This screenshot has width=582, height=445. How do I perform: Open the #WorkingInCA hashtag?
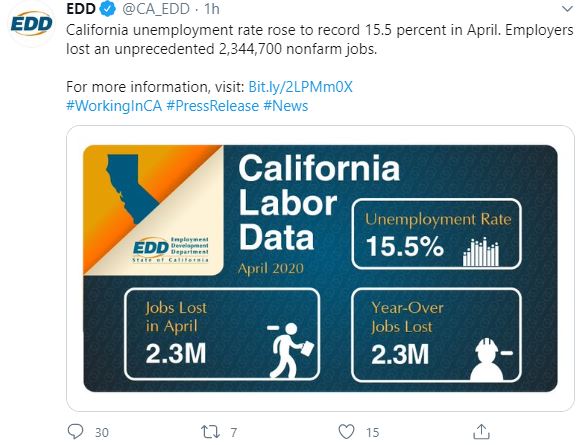[x=114, y=106]
